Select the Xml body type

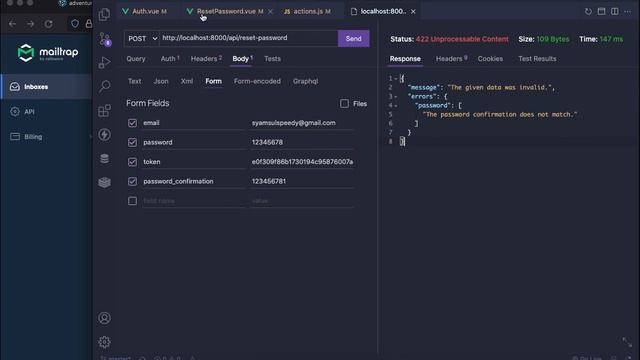click(x=187, y=81)
